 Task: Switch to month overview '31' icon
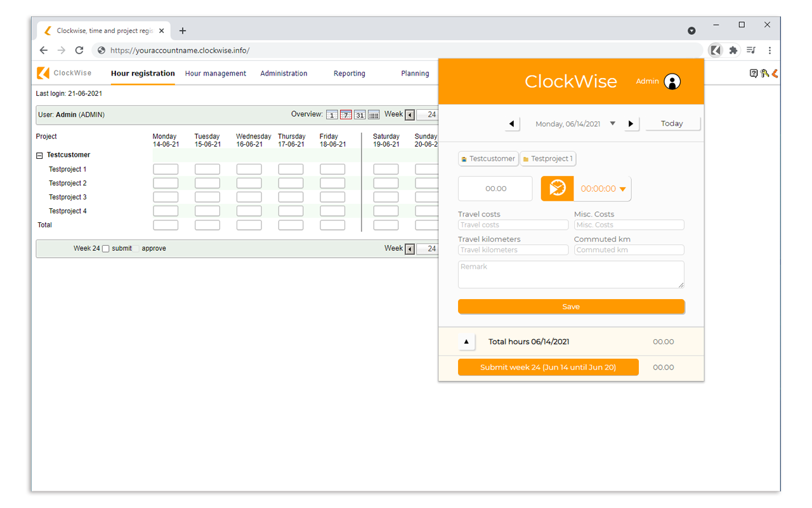coord(360,114)
